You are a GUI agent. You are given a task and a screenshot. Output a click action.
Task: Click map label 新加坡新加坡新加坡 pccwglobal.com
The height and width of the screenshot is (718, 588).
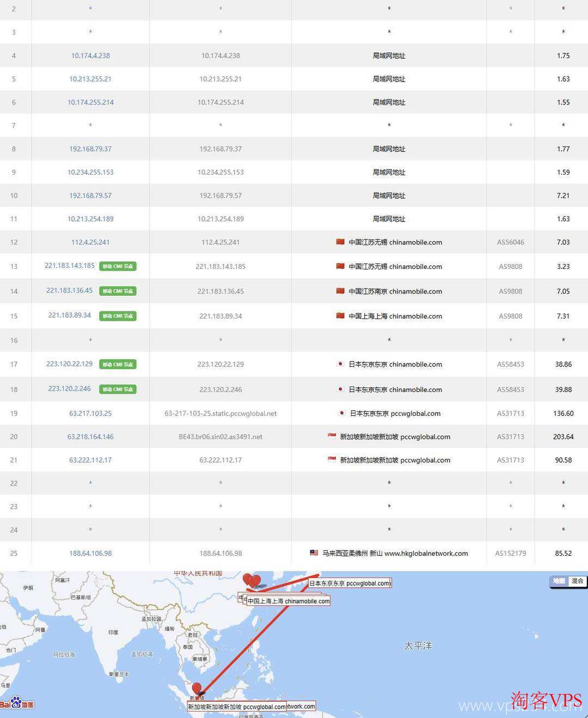tap(237, 707)
